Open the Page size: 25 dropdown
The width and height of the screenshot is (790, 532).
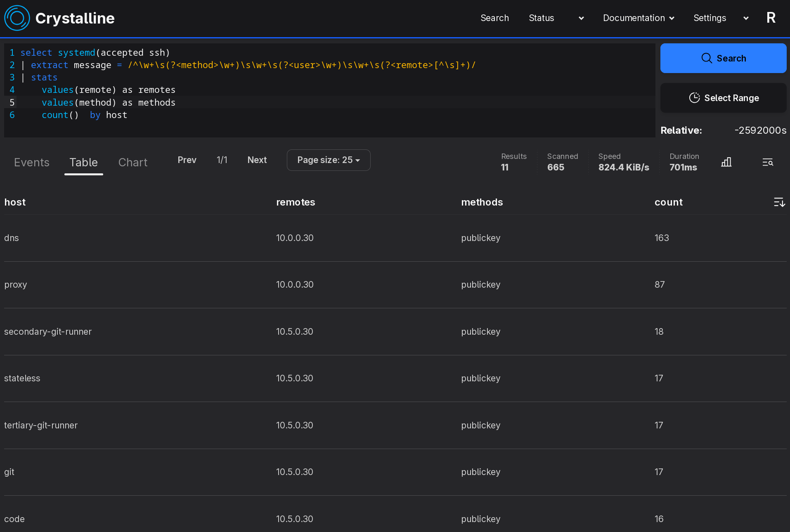pyautogui.click(x=329, y=160)
